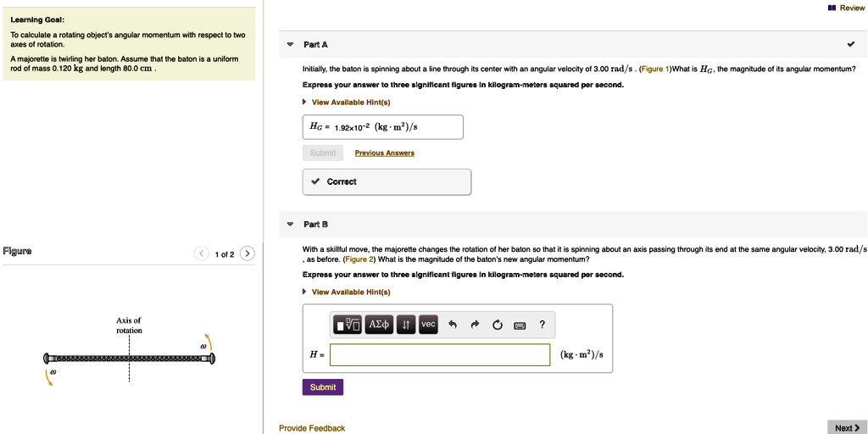The width and height of the screenshot is (868, 434).
Task: Open the templates math symbol button
Action: coord(348,325)
